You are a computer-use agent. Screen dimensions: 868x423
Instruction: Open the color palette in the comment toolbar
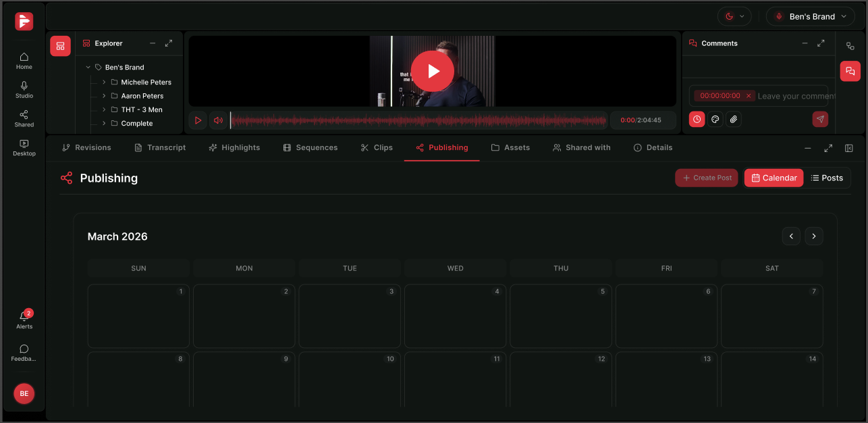pos(715,119)
